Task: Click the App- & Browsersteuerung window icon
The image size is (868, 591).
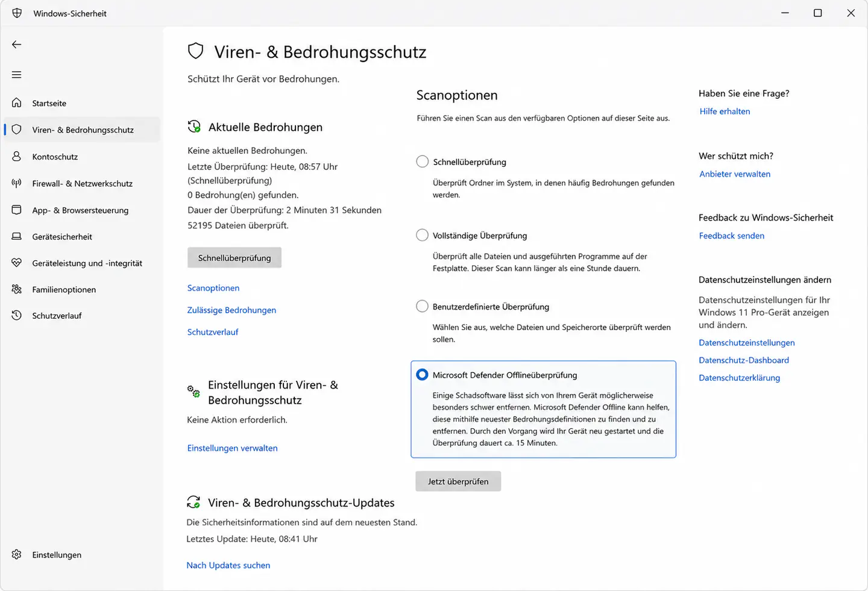Action: (17, 210)
